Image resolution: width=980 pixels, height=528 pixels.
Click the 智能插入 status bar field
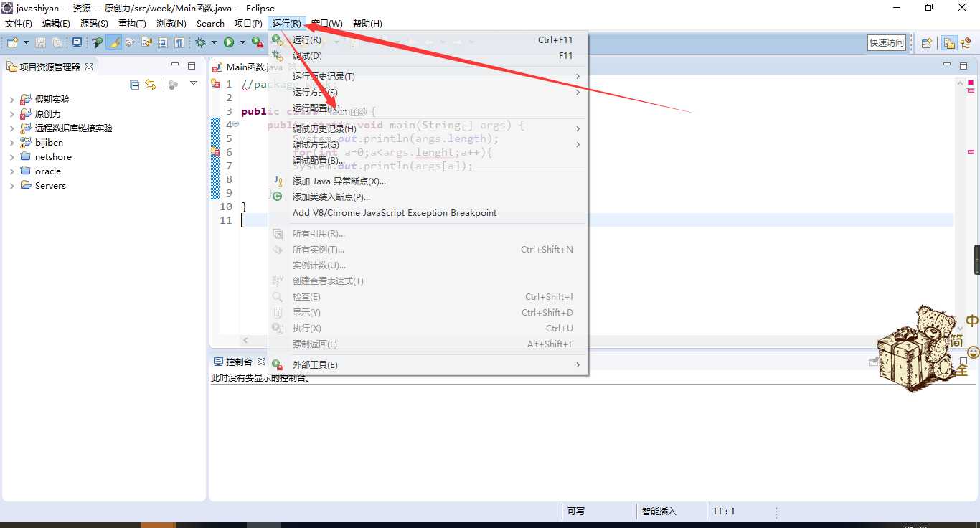pos(659,511)
